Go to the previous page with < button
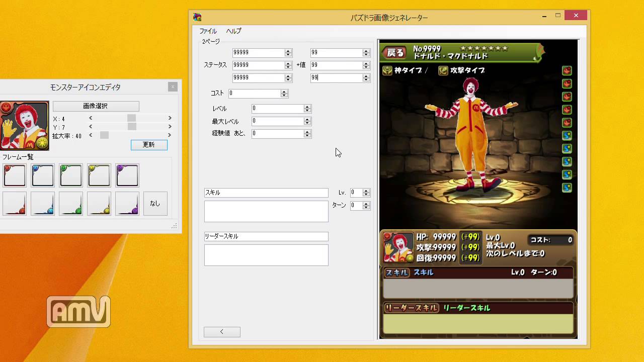The height and width of the screenshot is (362, 644). (222, 332)
